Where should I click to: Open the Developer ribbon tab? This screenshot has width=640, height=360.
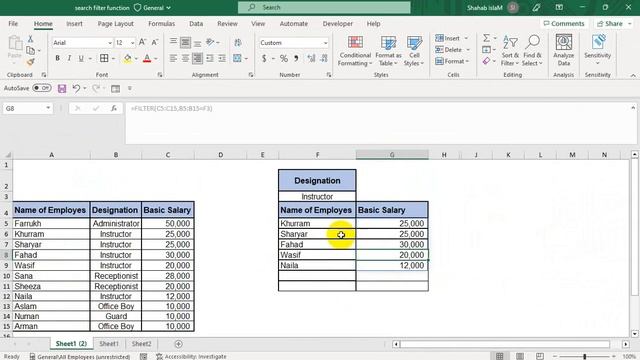(338, 24)
